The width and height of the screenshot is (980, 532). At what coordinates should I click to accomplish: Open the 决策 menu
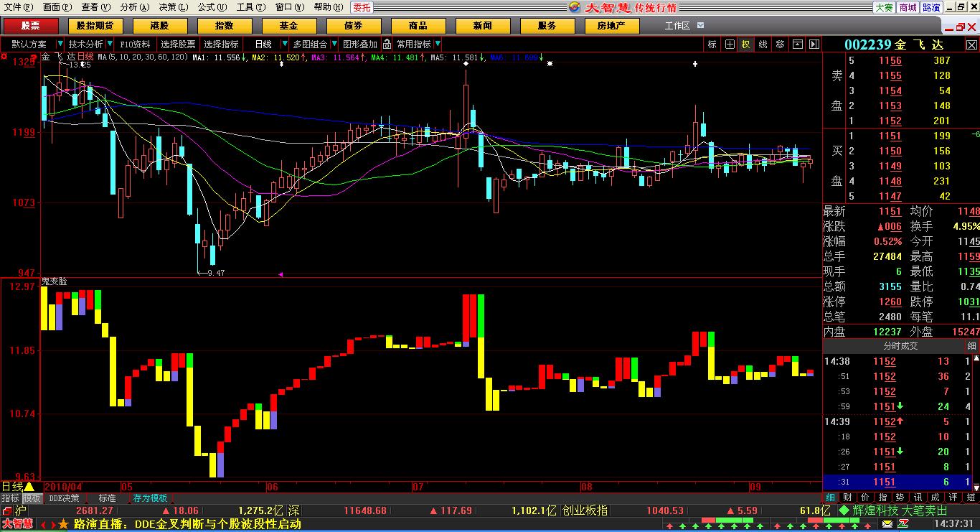(173, 7)
